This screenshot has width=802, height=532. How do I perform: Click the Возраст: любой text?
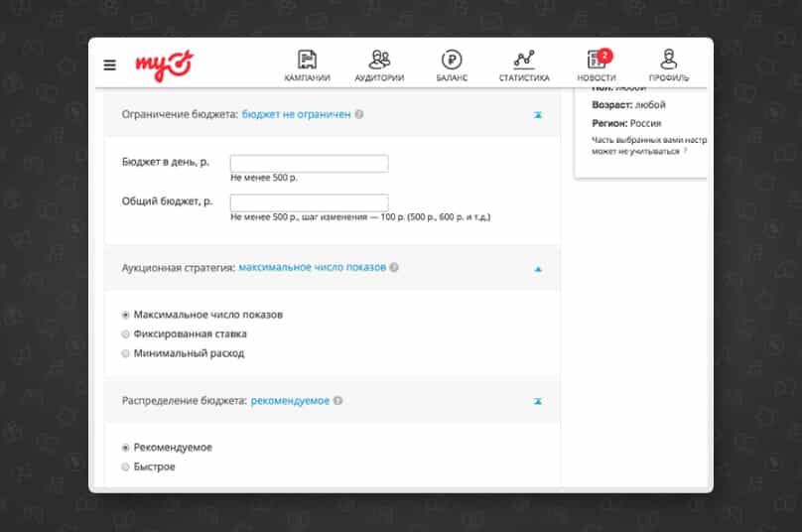pos(628,105)
